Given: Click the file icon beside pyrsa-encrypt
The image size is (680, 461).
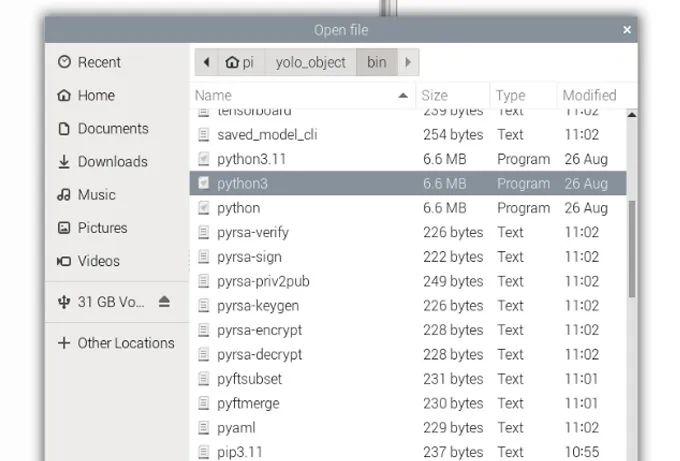Looking at the screenshot, I should click(x=203, y=330).
